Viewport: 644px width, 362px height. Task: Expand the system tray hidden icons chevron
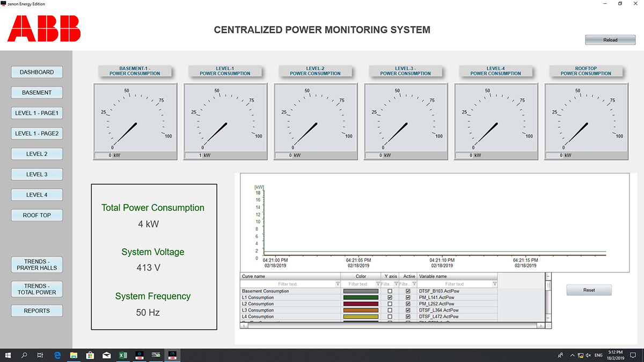[572, 355]
